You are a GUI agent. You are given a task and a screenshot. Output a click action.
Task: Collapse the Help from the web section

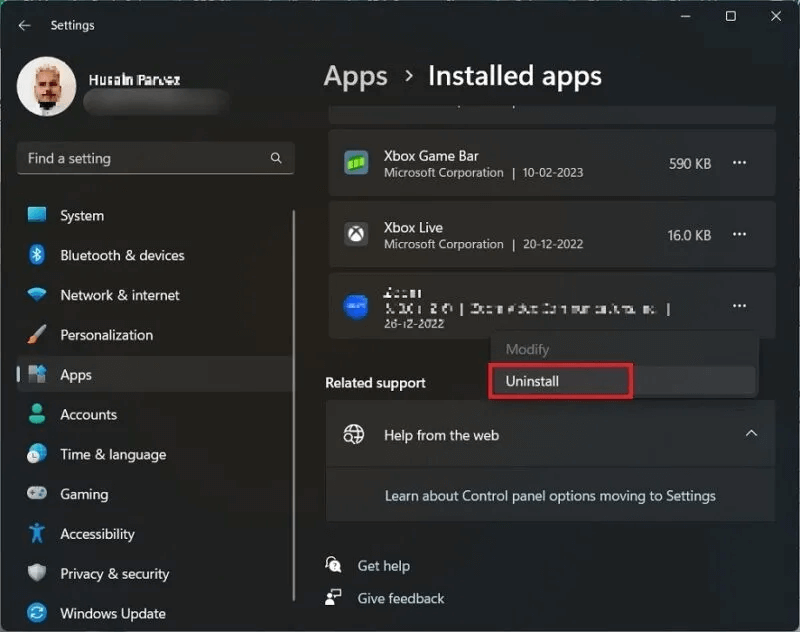751,434
